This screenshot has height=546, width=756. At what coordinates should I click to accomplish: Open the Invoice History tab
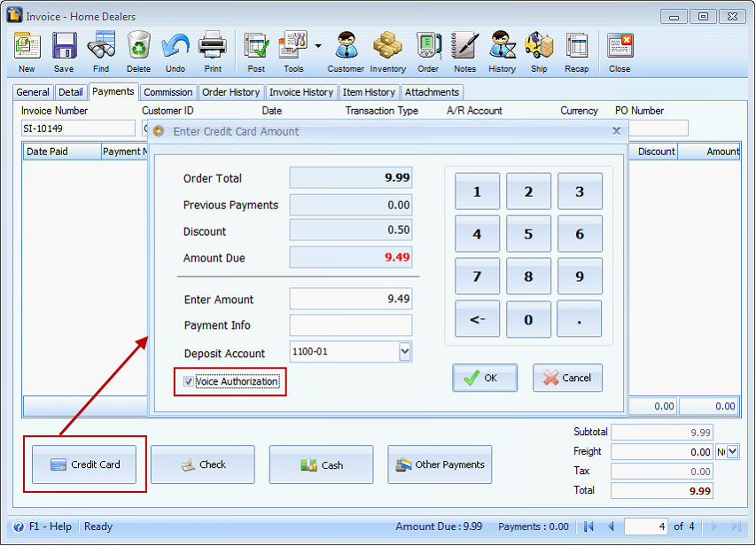[x=301, y=92]
